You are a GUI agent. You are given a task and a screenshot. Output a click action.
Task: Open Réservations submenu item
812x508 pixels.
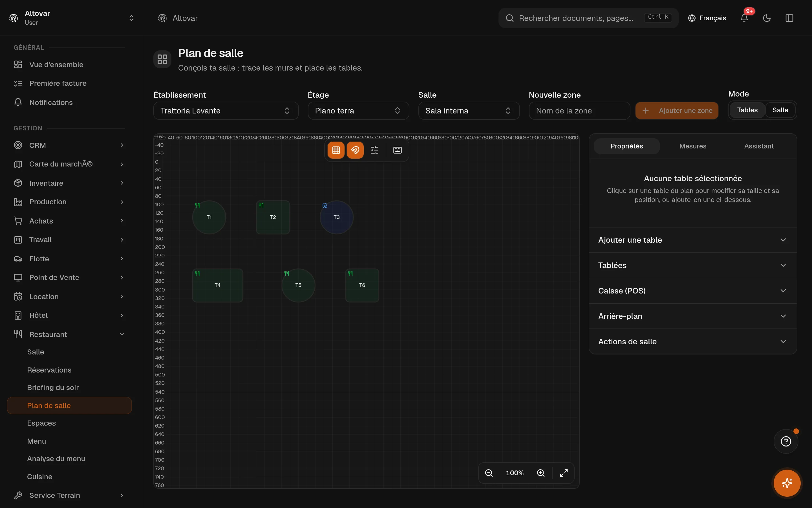(x=69, y=370)
